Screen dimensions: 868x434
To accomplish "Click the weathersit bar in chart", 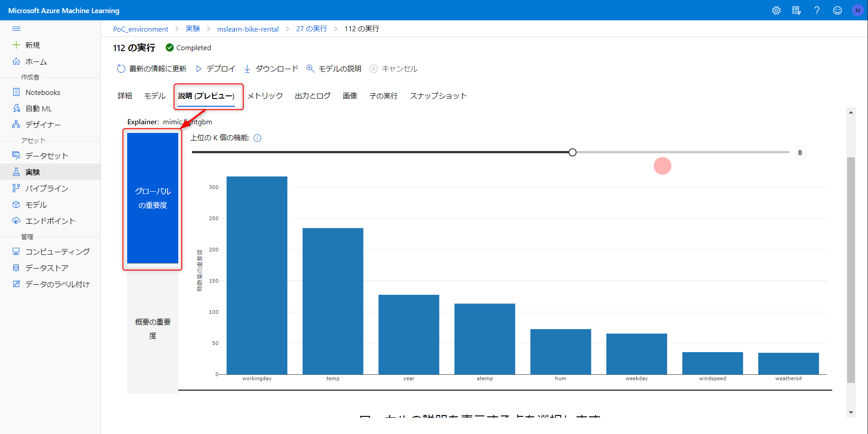I will (x=789, y=363).
